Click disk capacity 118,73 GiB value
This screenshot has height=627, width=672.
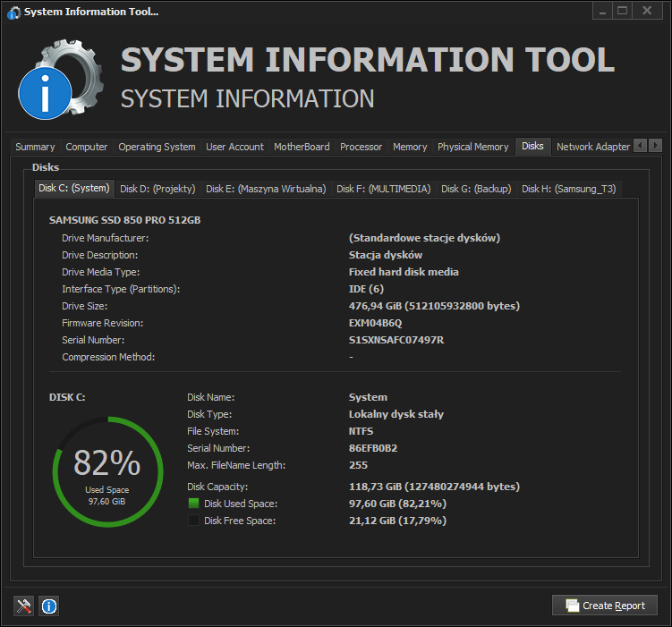[x=434, y=487]
